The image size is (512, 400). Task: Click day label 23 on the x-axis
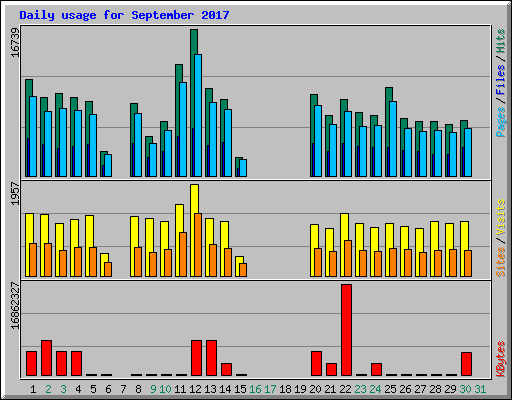(x=360, y=389)
